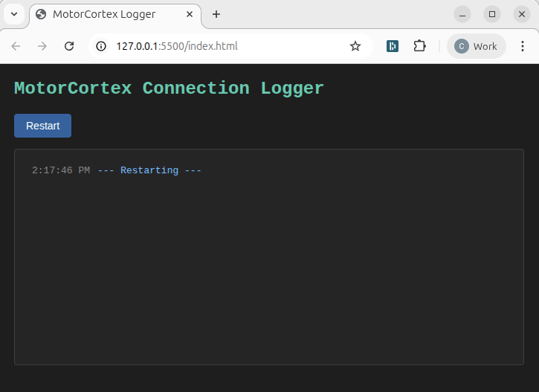This screenshot has width=539, height=392.
Task: Click the address bar URL field
Action: coord(223,46)
